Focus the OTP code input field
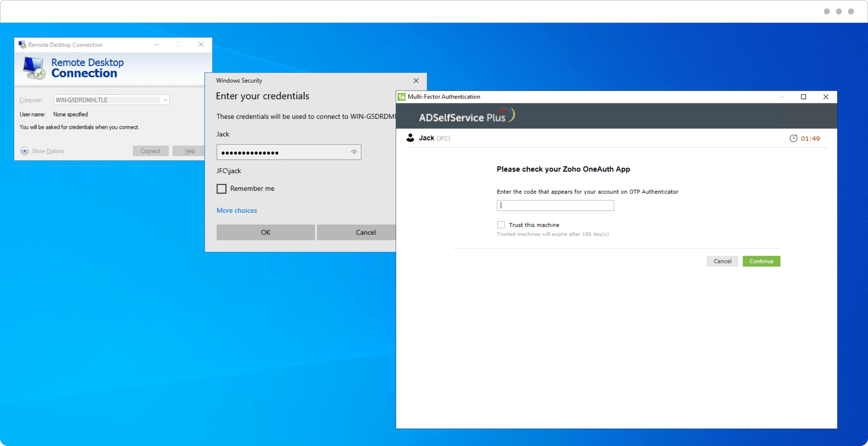The image size is (868, 446). click(x=555, y=206)
